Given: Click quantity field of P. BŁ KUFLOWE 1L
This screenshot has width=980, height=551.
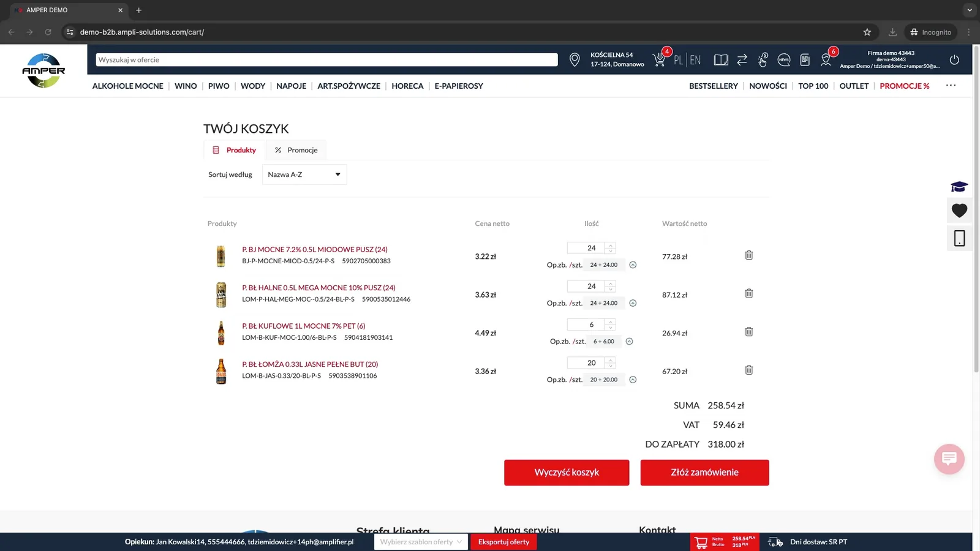Looking at the screenshot, I should coord(586,324).
